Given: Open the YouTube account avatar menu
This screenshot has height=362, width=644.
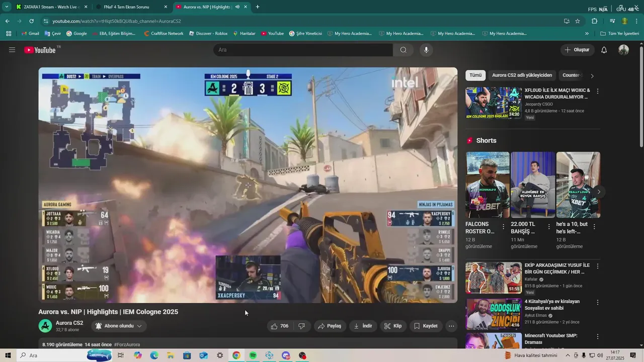Looking at the screenshot, I should click(x=623, y=50).
